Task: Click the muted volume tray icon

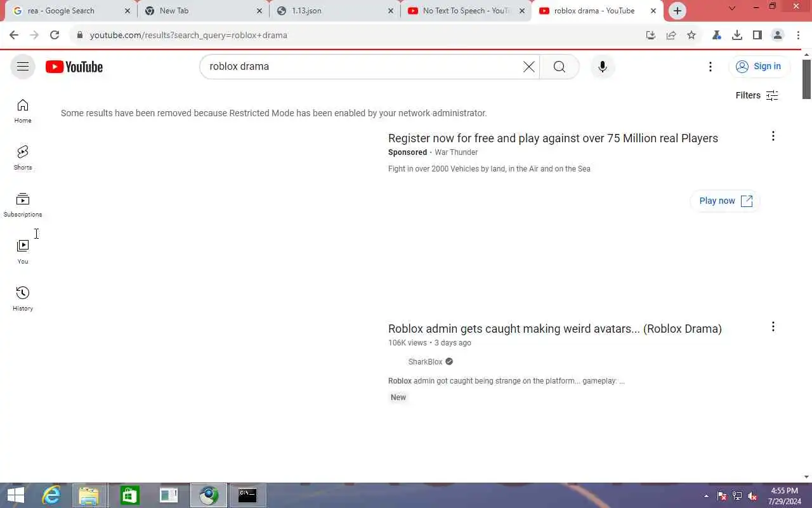Action: pos(752,496)
